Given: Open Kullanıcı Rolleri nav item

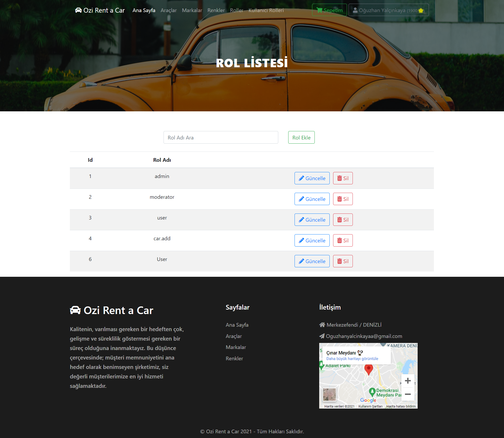Looking at the screenshot, I should coord(266,10).
